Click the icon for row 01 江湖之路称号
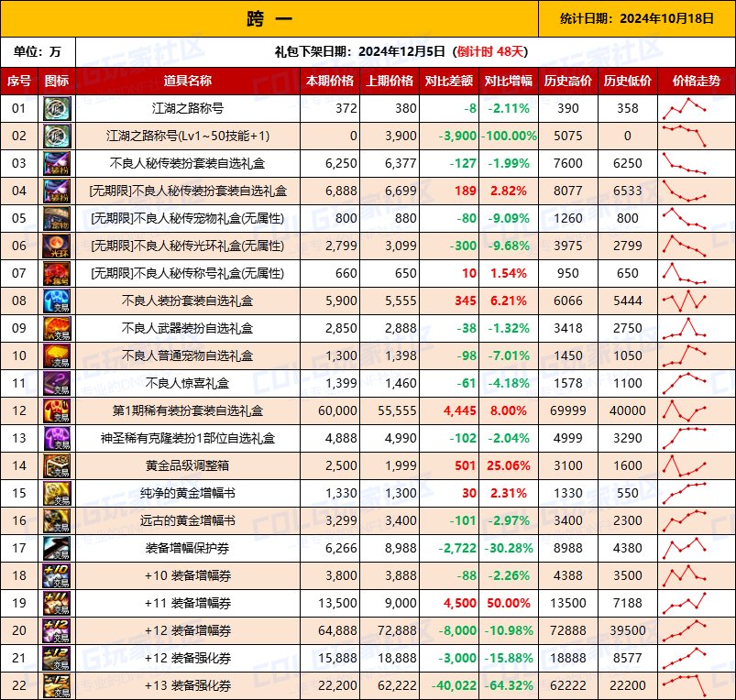The height and width of the screenshot is (700, 736). (x=57, y=108)
